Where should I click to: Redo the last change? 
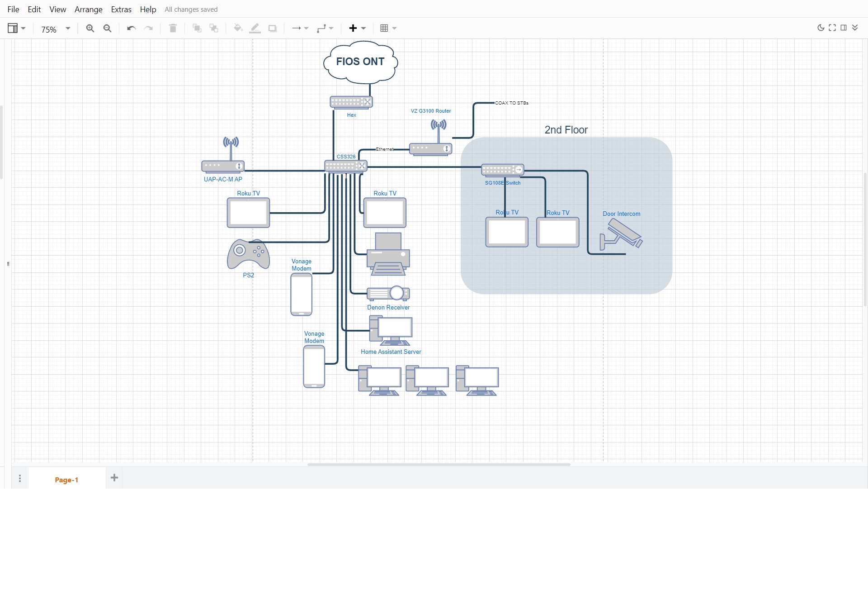tap(149, 28)
